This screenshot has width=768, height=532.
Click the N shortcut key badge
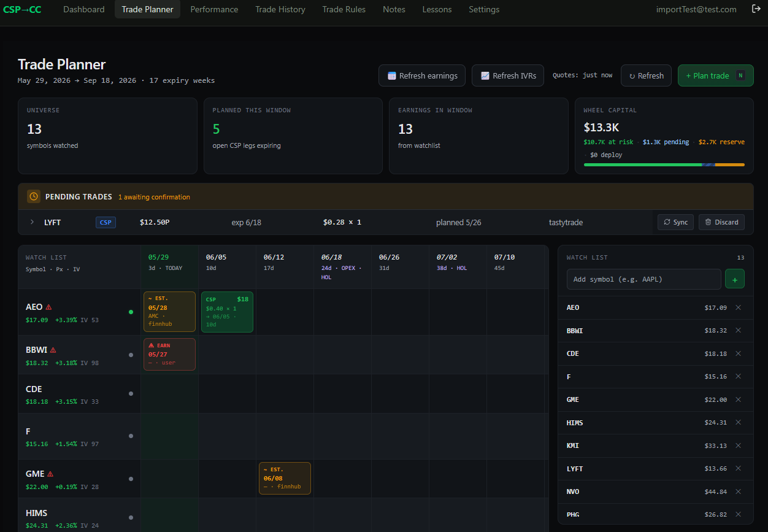click(740, 75)
